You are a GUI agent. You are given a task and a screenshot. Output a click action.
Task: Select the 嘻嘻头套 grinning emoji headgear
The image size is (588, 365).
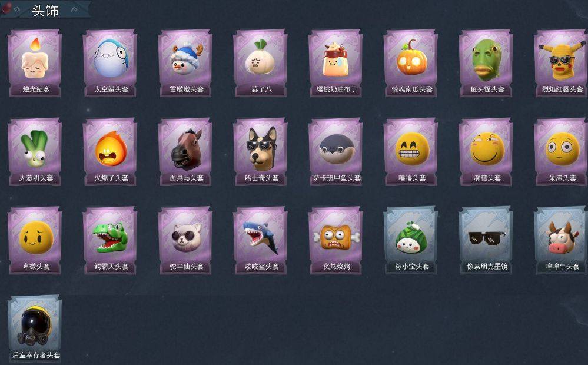coord(411,151)
